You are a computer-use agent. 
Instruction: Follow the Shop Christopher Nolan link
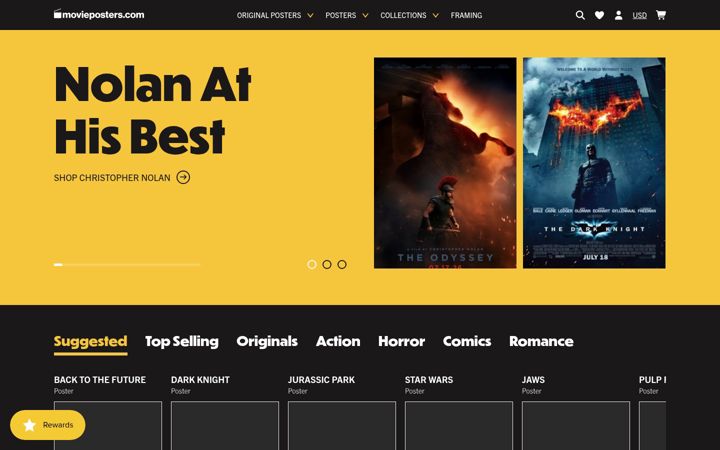pyautogui.click(x=112, y=178)
